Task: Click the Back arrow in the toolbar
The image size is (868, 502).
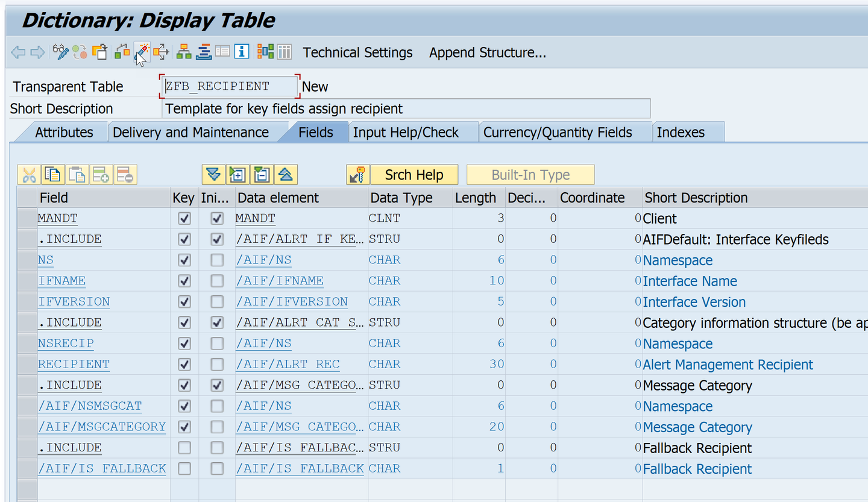Action: [x=18, y=52]
